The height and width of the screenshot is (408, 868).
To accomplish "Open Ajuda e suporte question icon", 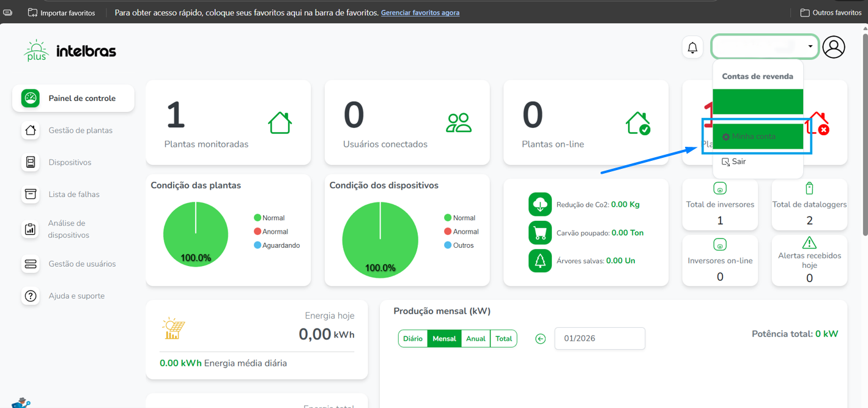I will (31, 296).
